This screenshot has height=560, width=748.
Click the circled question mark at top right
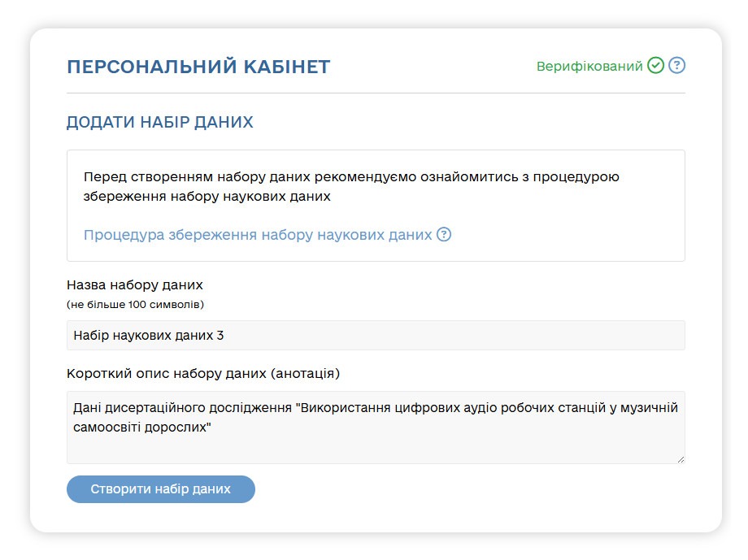click(x=678, y=66)
